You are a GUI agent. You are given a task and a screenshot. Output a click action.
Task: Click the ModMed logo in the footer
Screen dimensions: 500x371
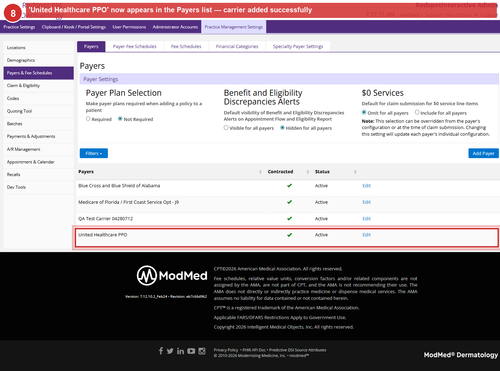[x=172, y=275]
